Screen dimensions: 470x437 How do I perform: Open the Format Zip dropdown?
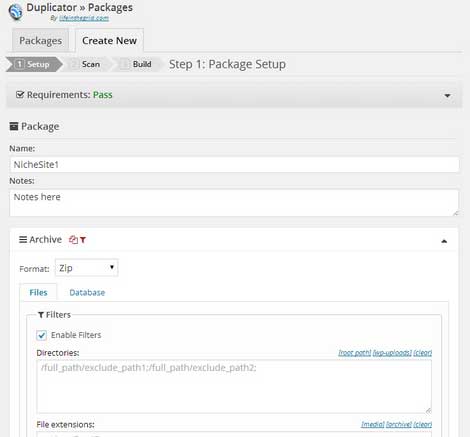tap(87, 268)
